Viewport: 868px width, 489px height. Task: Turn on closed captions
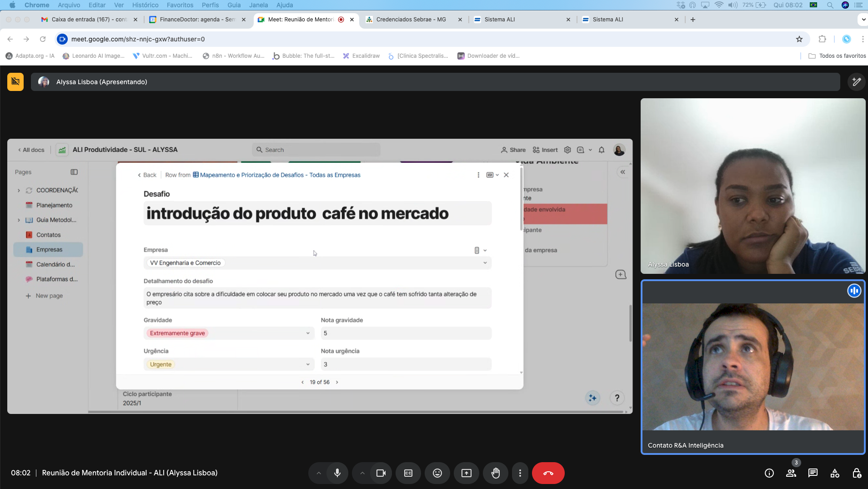(x=408, y=473)
